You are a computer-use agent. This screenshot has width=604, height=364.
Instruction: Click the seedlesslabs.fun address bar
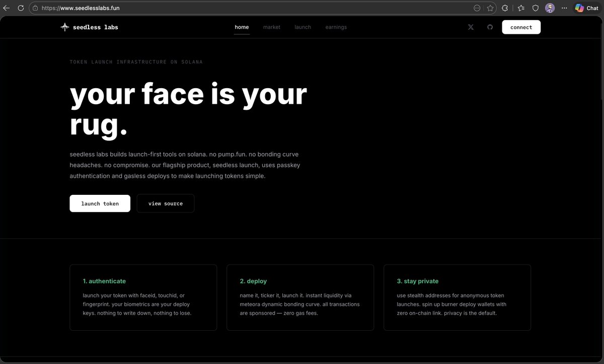(263, 8)
